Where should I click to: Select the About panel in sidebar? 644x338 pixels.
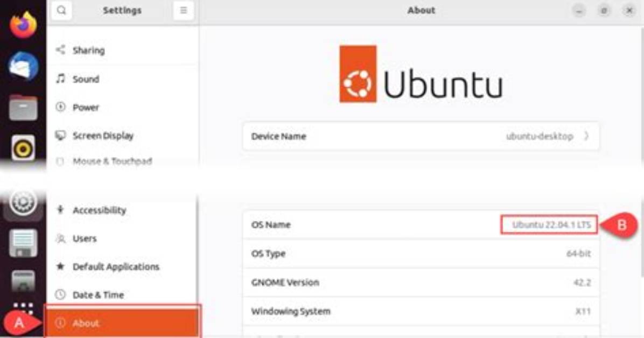122,323
